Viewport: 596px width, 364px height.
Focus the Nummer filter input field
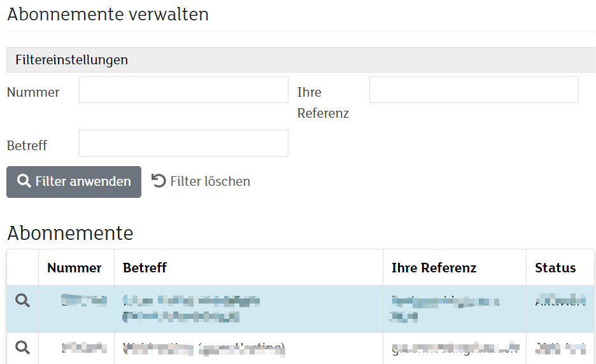tap(183, 90)
